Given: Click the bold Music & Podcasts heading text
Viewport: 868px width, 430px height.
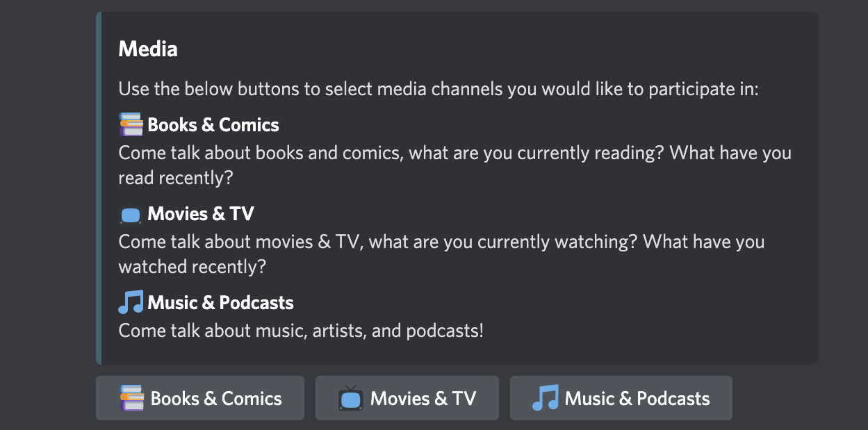Looking at the screenshot, I should pos(221,303).
